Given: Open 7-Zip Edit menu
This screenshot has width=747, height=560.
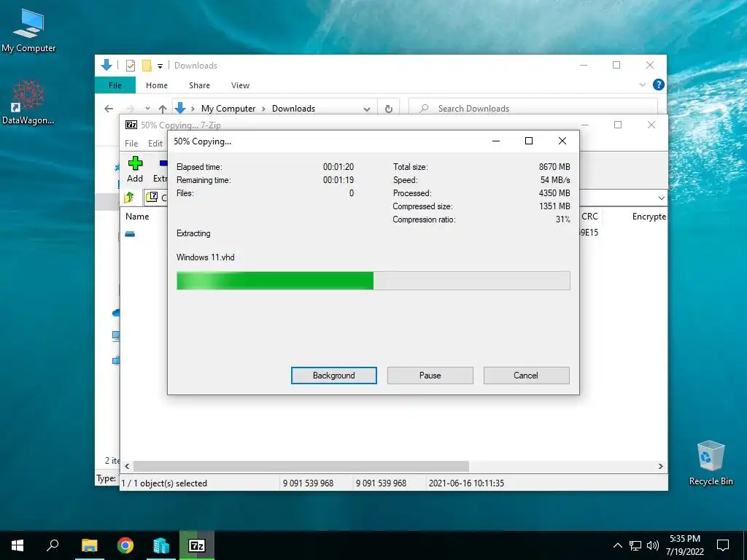Looking at the screenshot, I should (x=155, y=144).
